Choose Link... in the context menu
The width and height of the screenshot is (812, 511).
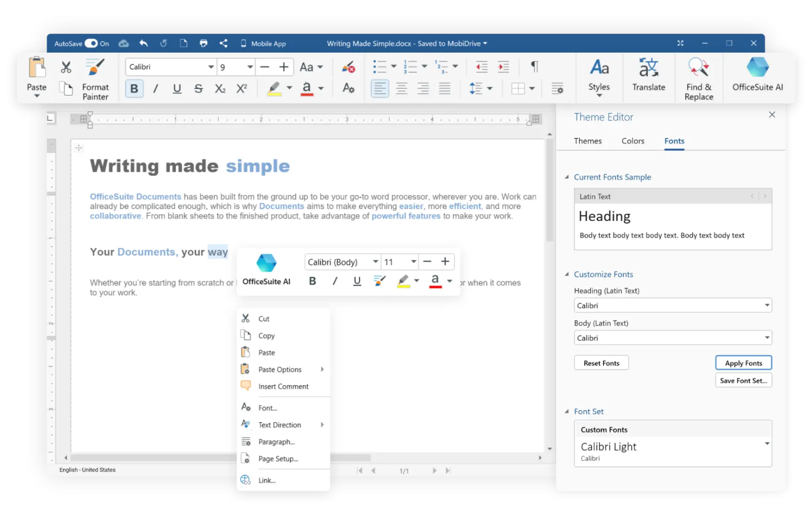[x=283, y=481]
